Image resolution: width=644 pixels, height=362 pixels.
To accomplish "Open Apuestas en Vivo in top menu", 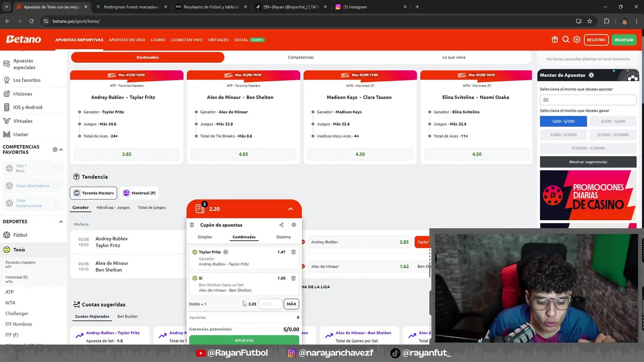I will coord(127,40).
